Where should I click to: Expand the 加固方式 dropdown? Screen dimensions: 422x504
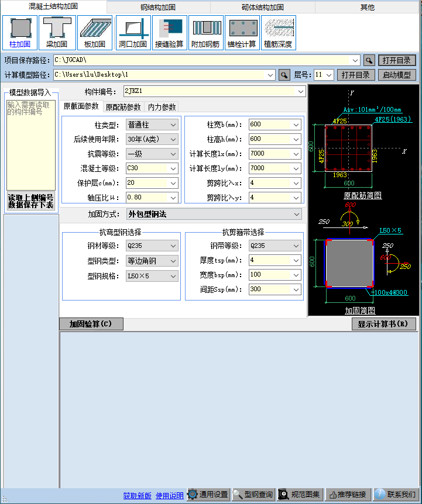coord(297,215)
